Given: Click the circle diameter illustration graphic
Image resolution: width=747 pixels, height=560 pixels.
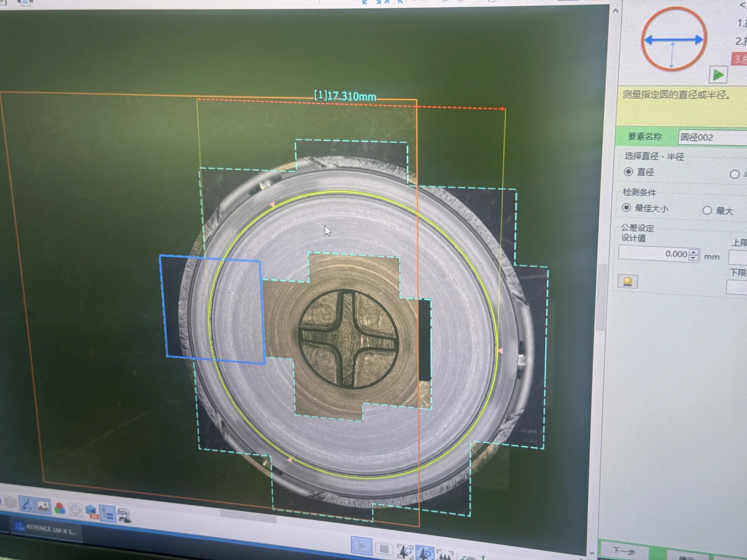Looking at the screenshot, I should (x=673, y=39).
